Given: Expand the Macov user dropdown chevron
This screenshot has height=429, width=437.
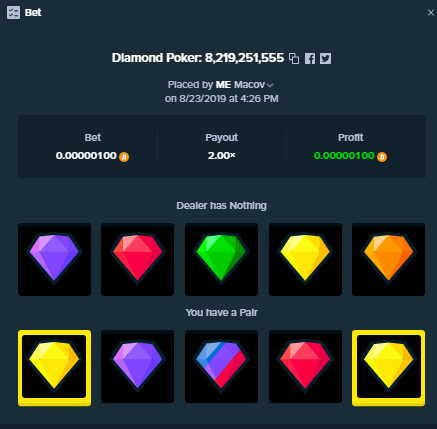Looking at the screenshot, I should coord(270,86).
